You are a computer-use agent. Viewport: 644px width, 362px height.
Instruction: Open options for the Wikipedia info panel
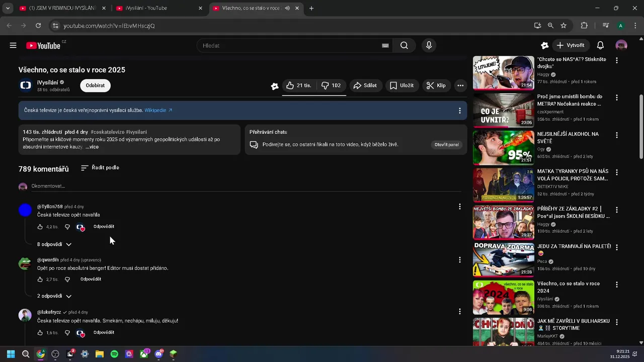pyautogui.click(x=459, y=110)
